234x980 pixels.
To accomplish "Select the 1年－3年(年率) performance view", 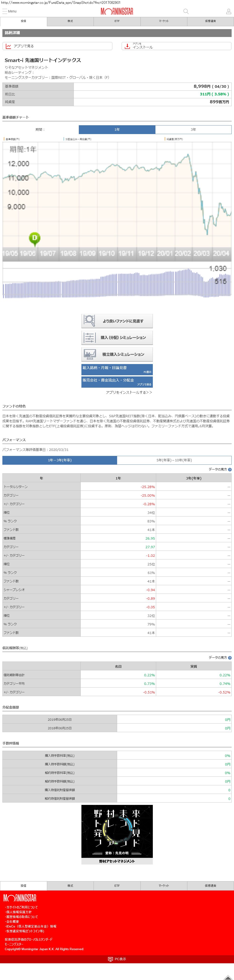I will tap(60, 460).
